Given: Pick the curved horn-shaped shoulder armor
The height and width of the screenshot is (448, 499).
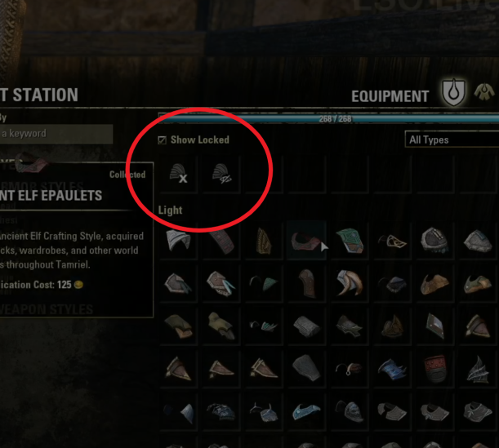Looking at the screenshot, I should click(349, 283).
